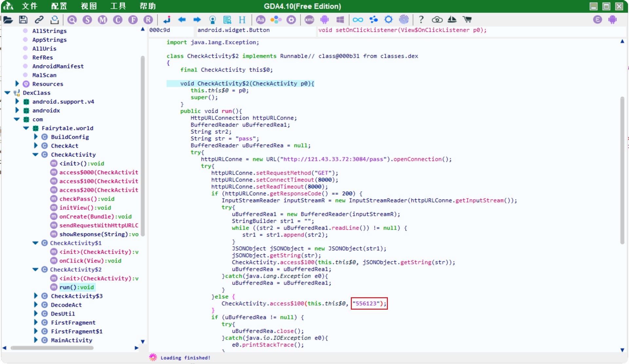Click the chain link icon in toolbar
629x364 pixels.
click(39, 20)
